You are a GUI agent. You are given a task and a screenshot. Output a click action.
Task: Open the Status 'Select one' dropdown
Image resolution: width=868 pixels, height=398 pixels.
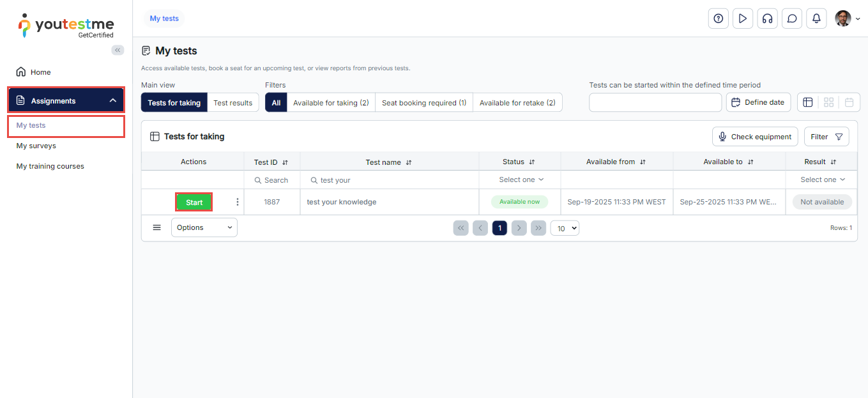[x=521, y=180]
